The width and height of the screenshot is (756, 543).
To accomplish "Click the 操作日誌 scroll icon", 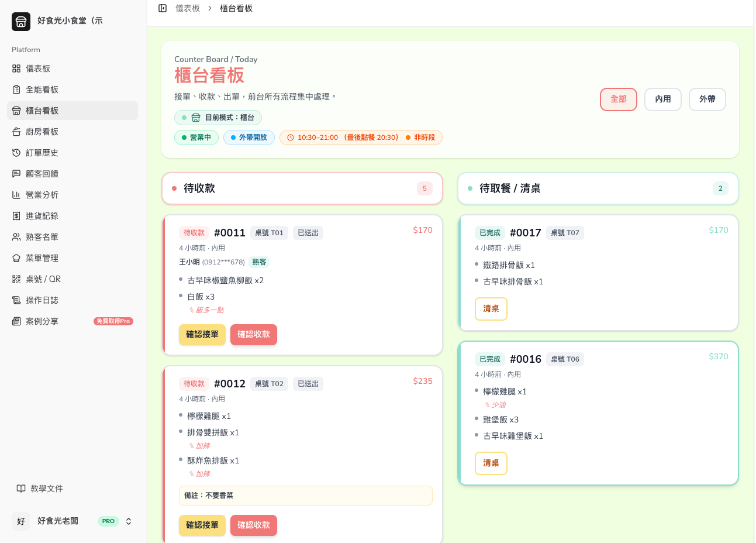I will point(16,300).
